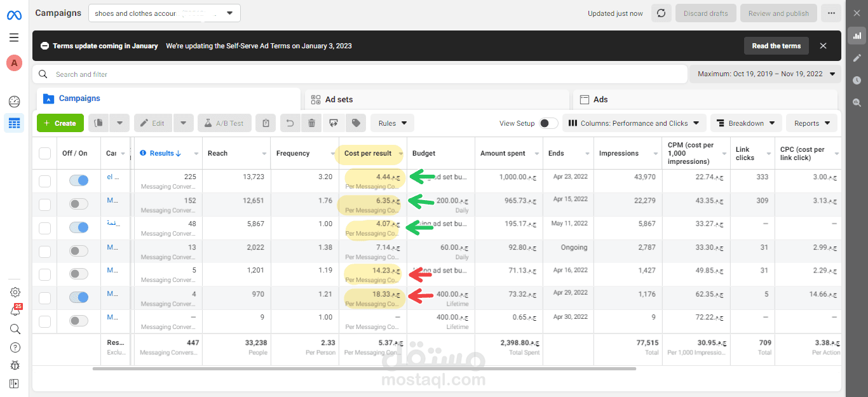Click the Undo arrow icon in toolbar
868x397 pixels.
(290, 123)
